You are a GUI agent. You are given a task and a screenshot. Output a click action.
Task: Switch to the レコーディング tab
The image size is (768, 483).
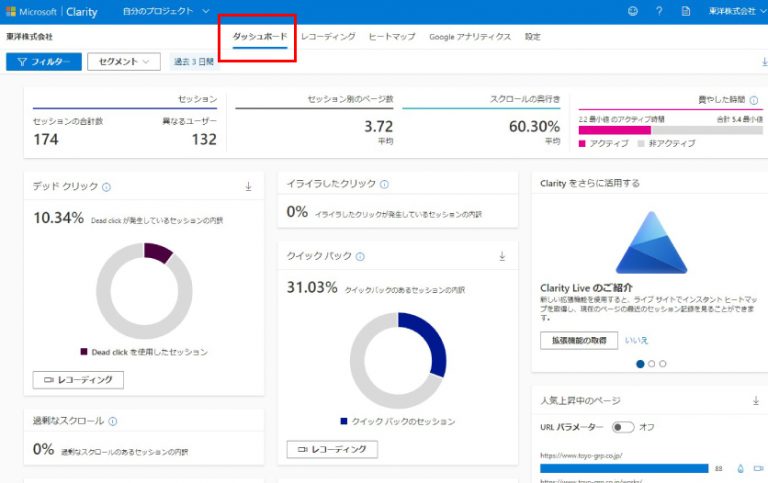click(328, 37)
